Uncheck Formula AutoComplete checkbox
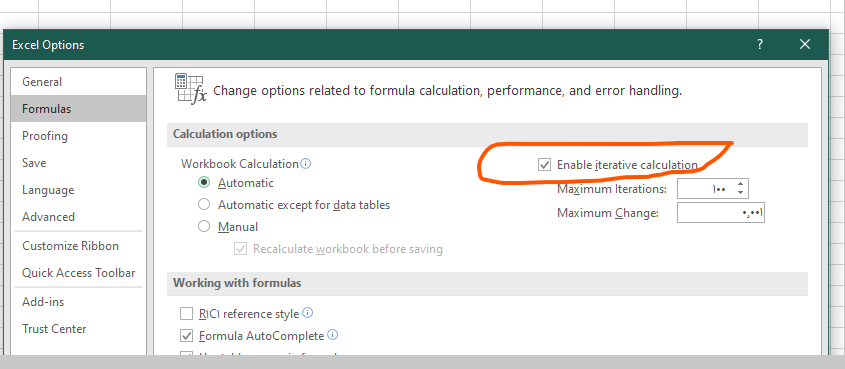The image size is (845, 369). click(x=186, y=336)
